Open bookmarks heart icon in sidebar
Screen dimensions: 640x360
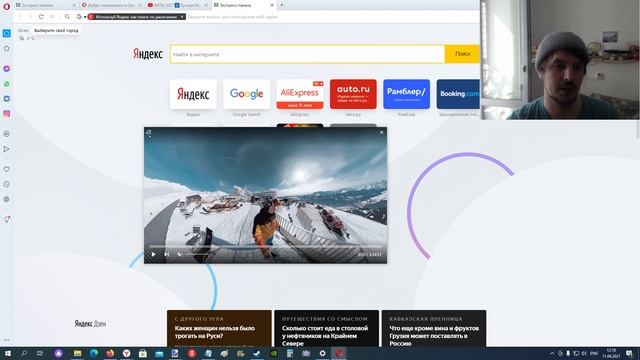point(7,169)
